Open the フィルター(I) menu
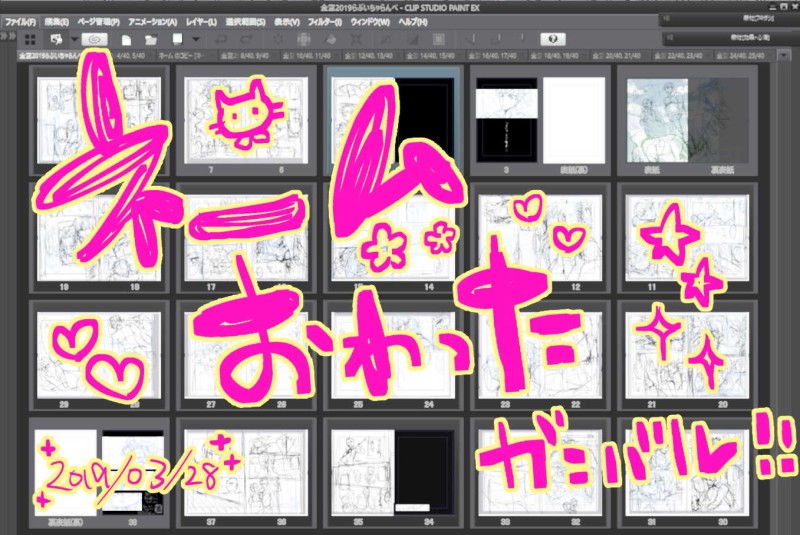 325,22
